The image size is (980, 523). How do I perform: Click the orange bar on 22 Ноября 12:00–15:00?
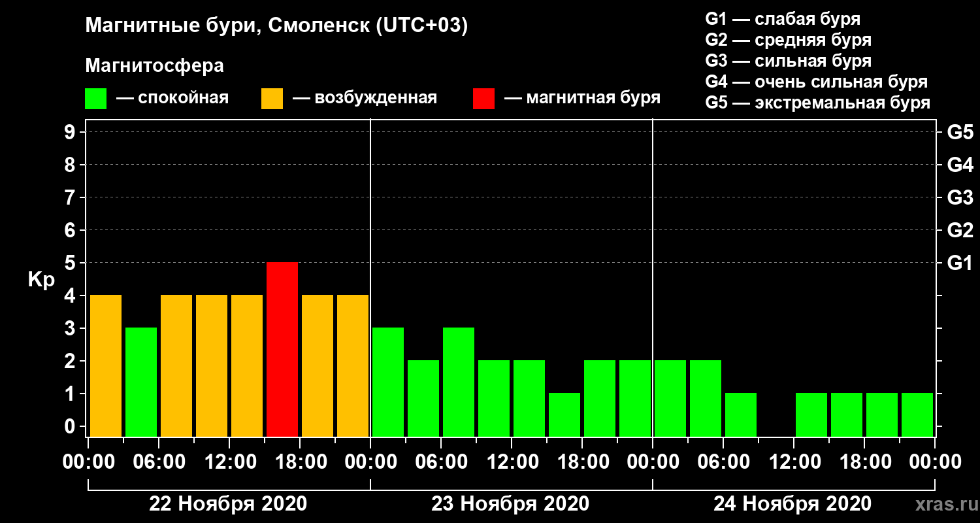pyautogui.click(x=247, y=366)
